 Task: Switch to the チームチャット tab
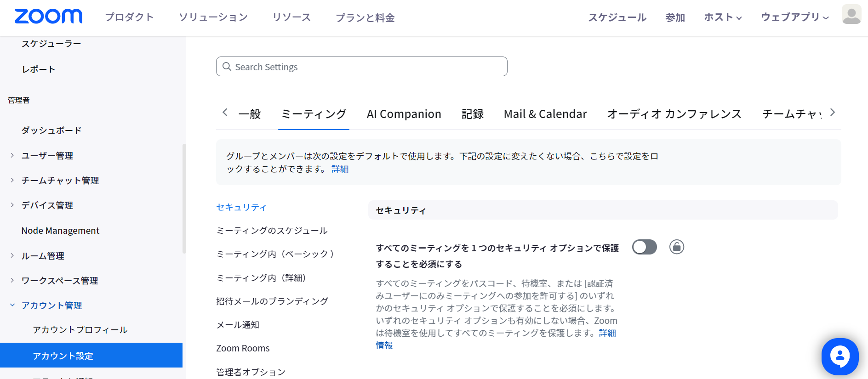(792, 114)
